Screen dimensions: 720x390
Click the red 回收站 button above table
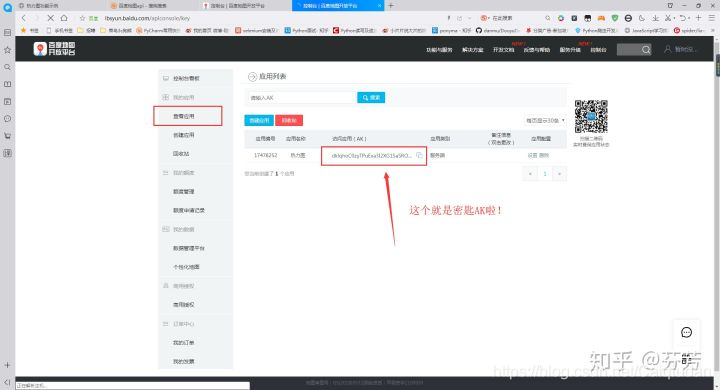tap(289, 120)
